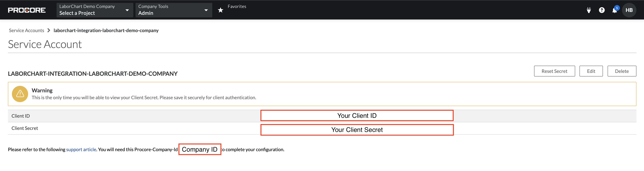
Task: Click the Service Account page heading
Action: click(x=45, y=44)
